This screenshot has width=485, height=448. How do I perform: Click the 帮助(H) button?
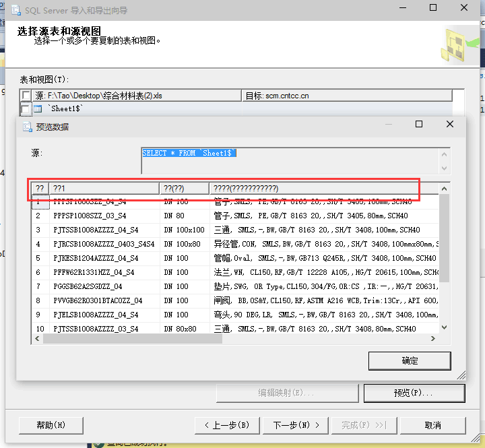click(51, 425)
